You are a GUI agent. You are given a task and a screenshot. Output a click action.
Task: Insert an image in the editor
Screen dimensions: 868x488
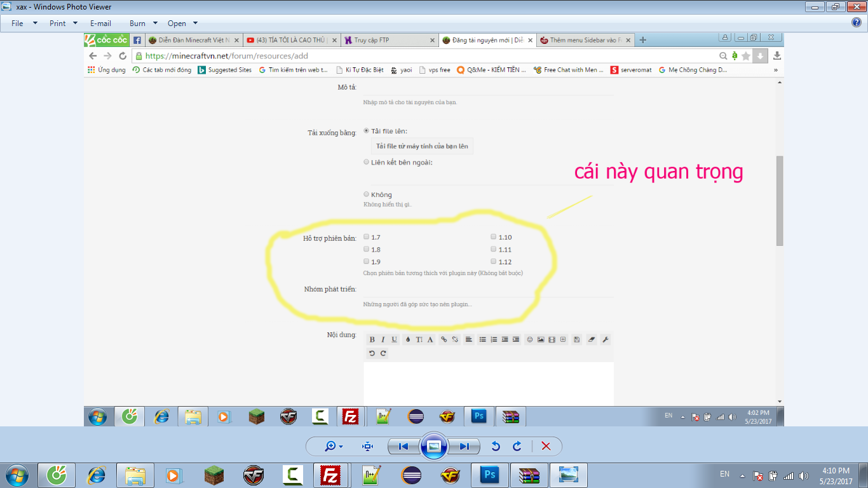tap(541, 339)
